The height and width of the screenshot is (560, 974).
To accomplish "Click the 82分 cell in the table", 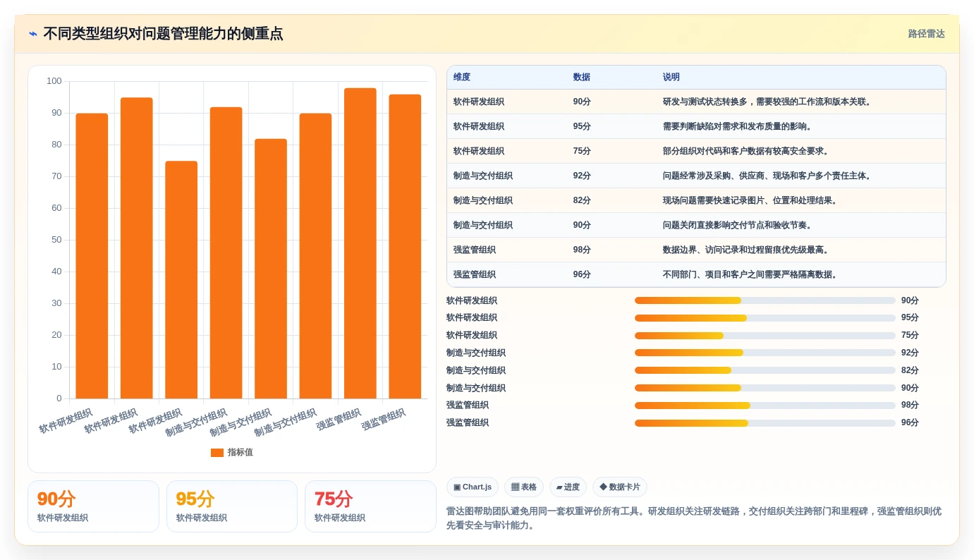I will click(x=582, y=200).
